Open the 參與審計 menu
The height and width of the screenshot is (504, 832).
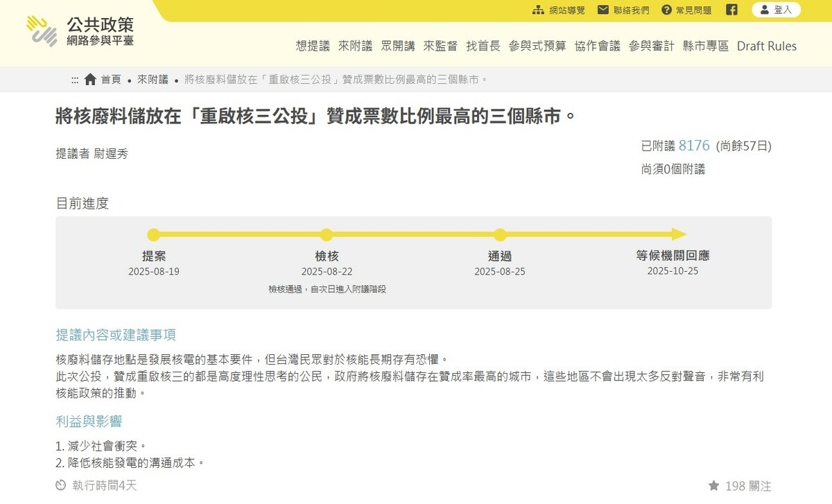(x=652, y=46)
